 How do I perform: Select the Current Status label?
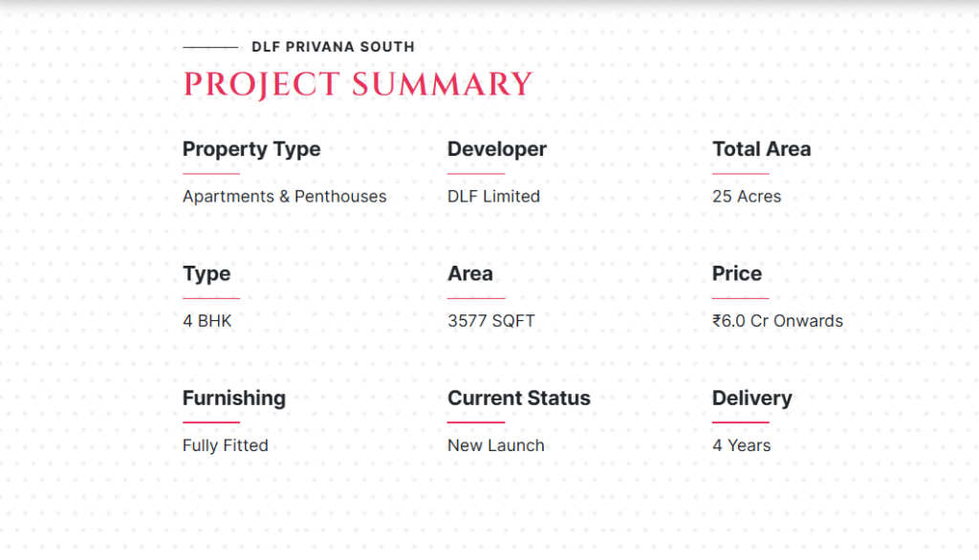(519, 398)
